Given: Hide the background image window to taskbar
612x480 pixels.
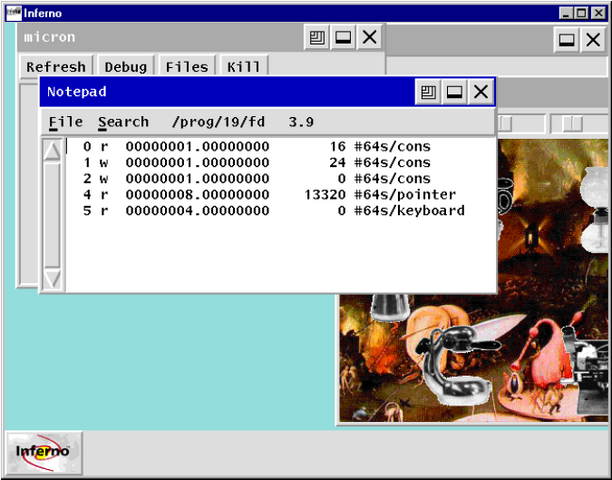Looking at the screenshot, I should click(567, 39).
